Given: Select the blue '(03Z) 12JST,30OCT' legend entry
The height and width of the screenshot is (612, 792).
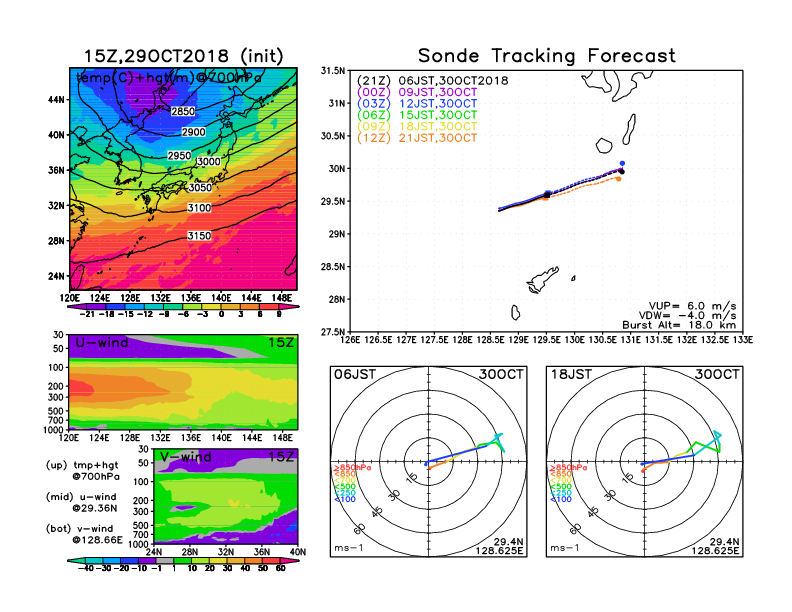Looking at the screenshot, I should [x=417, y=104].
